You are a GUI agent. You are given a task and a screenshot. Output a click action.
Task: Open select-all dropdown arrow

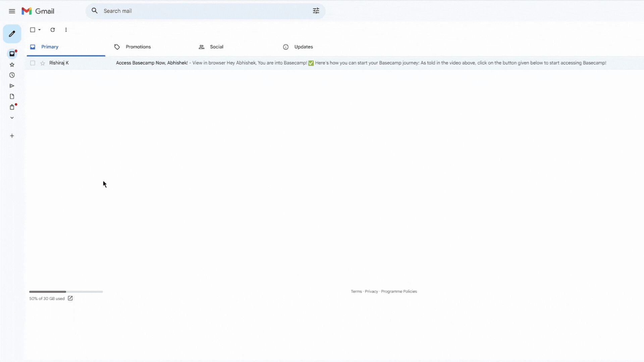coord(40,30)
